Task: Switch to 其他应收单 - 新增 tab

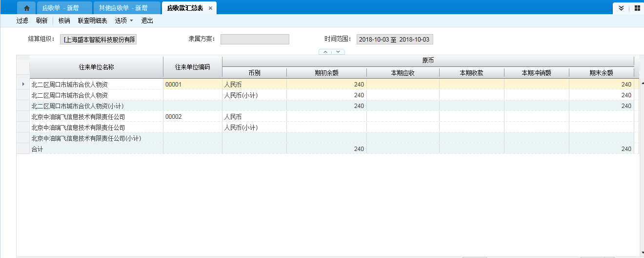Action: (x=126, y=8)
